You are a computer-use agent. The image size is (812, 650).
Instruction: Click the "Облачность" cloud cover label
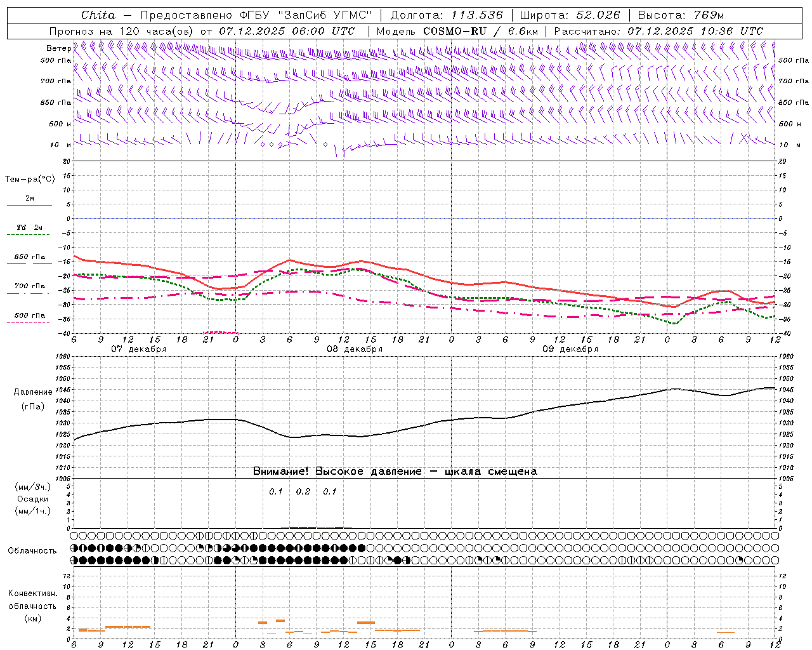point(32,551)
